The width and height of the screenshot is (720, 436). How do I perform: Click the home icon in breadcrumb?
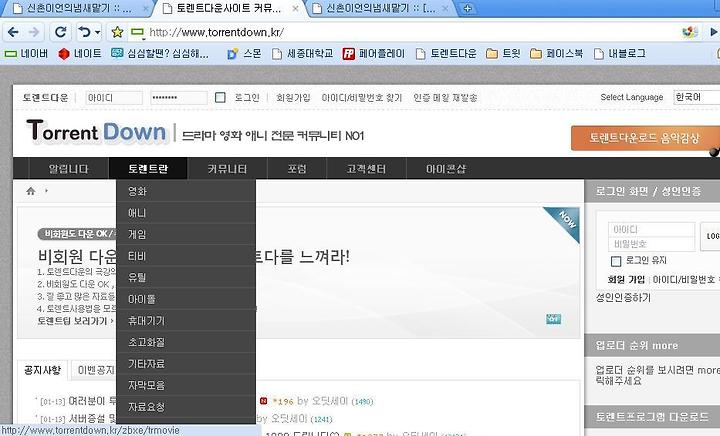click(31, 191)
